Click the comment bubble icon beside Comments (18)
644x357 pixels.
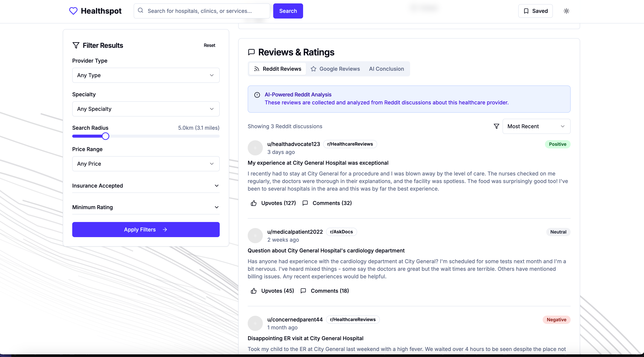point(303,291)
